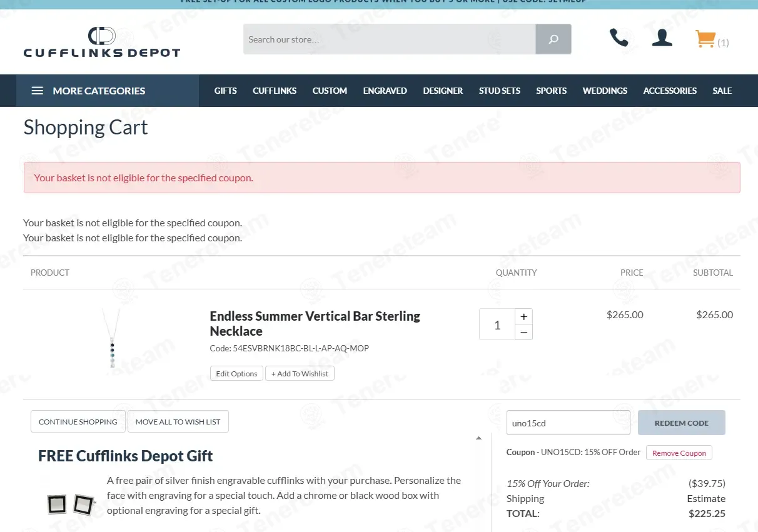Open the orange shopping cart icon

click(x=705, y=39)
